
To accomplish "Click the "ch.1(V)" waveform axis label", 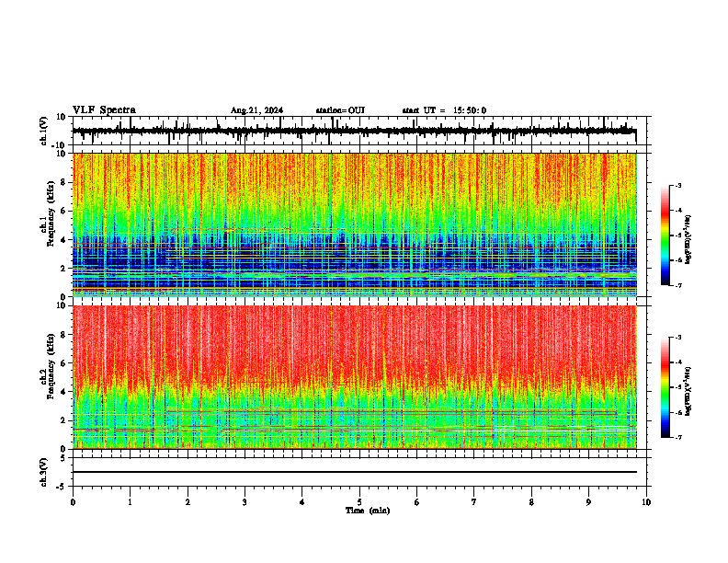I will 44,131.
